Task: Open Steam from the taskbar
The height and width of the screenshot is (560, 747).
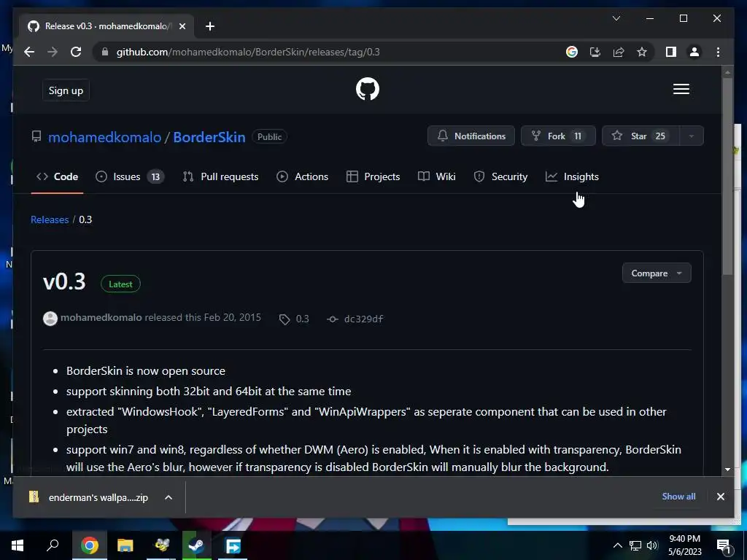Action: click(x=196, y=545)
